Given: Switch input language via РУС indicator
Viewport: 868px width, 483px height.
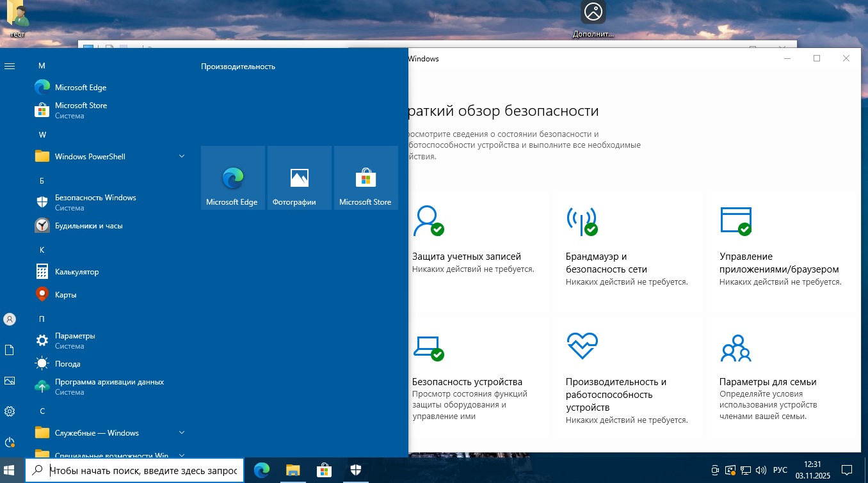Looking at the screenshot, I should coord(780,470).
